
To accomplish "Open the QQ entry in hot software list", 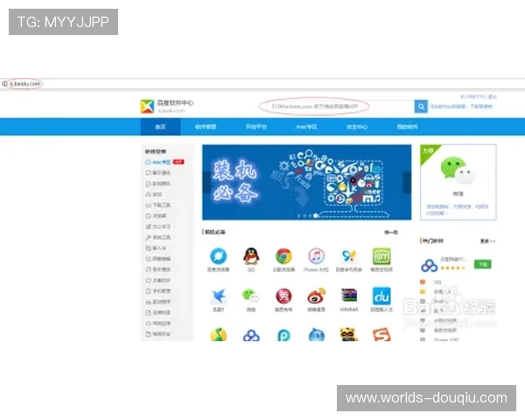I will pyautogui.click(x=437, y=283).
